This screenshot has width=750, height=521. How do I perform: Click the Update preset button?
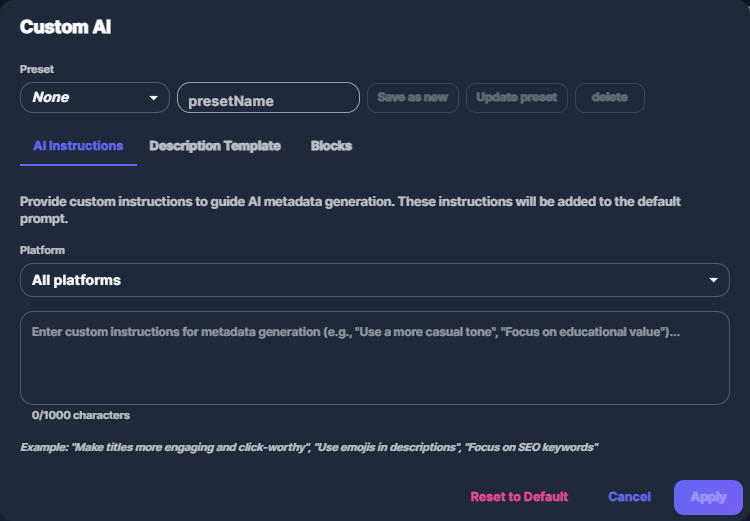517,98
